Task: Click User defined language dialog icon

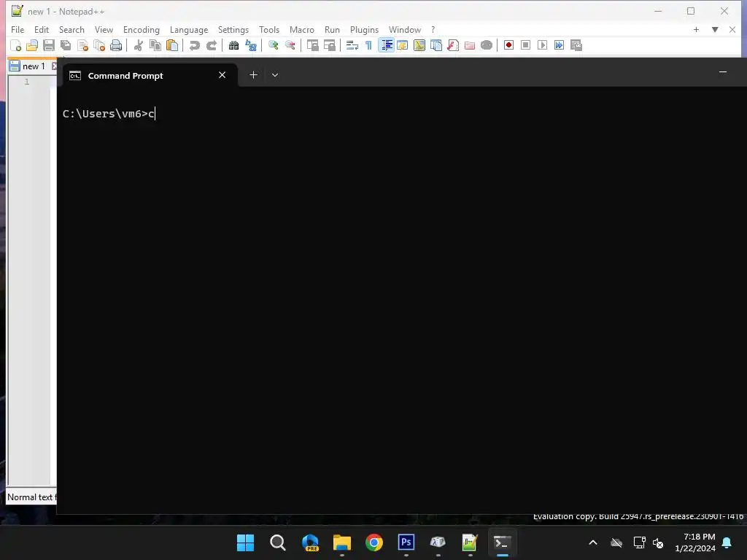Action: tap(403, 45)
